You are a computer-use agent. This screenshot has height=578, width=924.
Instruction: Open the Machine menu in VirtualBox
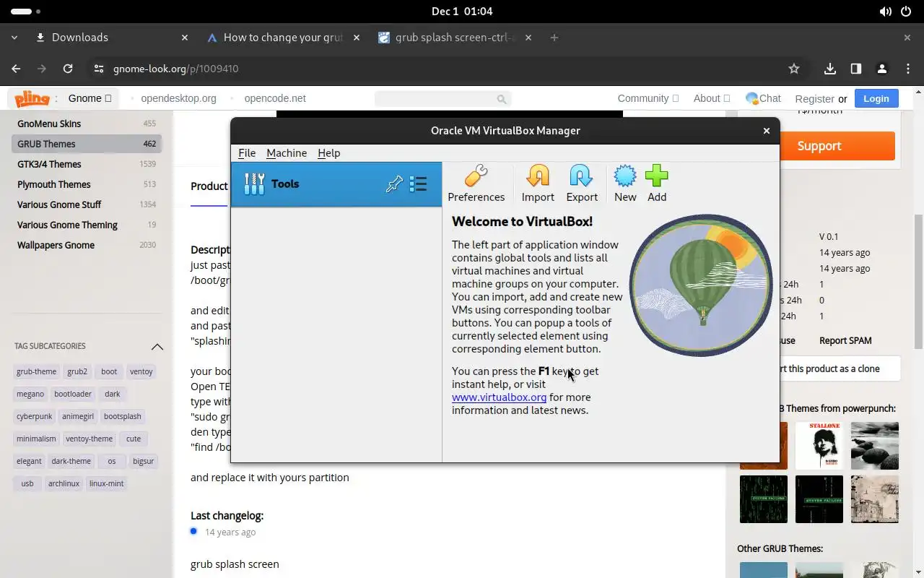click(287, 152)
